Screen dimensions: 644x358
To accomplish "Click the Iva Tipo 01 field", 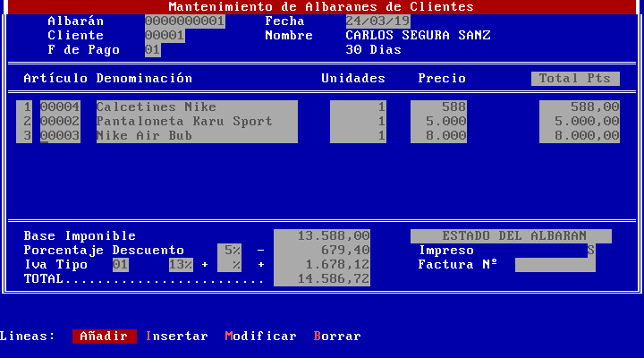I will coord(121,265).
